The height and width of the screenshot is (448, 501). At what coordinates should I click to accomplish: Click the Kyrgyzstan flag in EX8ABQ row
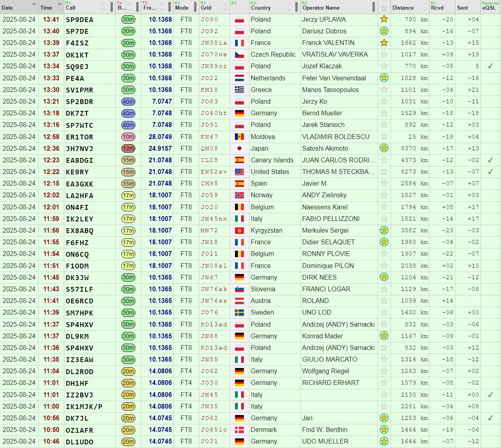click(239, 231)
